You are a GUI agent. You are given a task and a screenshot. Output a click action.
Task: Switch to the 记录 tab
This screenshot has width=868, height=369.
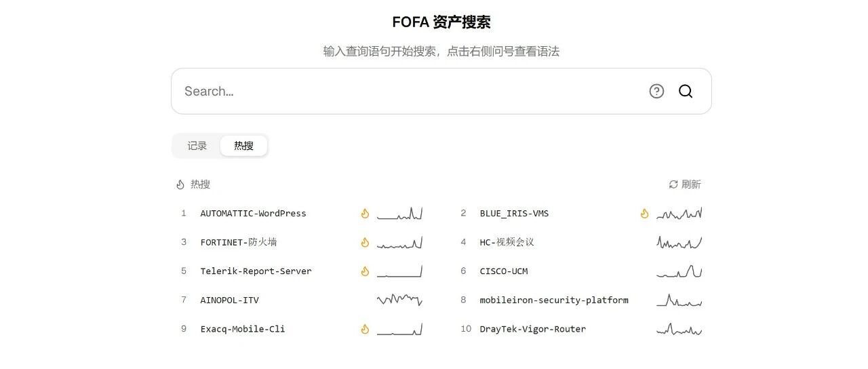197,146
